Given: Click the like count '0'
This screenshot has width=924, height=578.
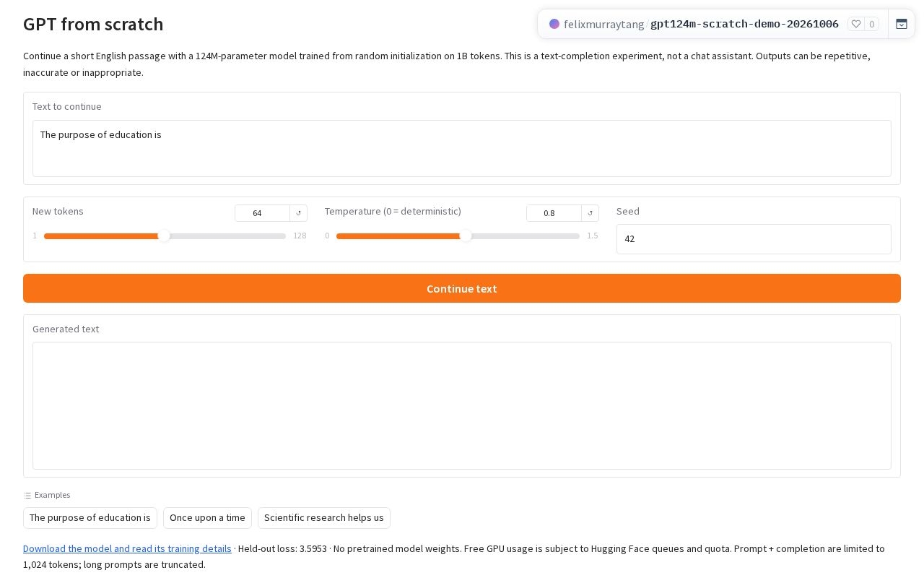Looking at the screenshot, I should [871, 24].
